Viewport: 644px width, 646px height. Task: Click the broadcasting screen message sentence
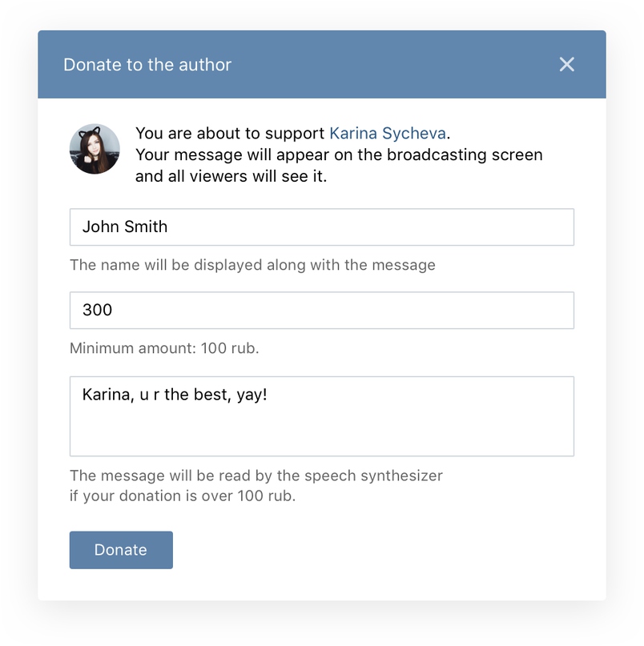point(339,155)
